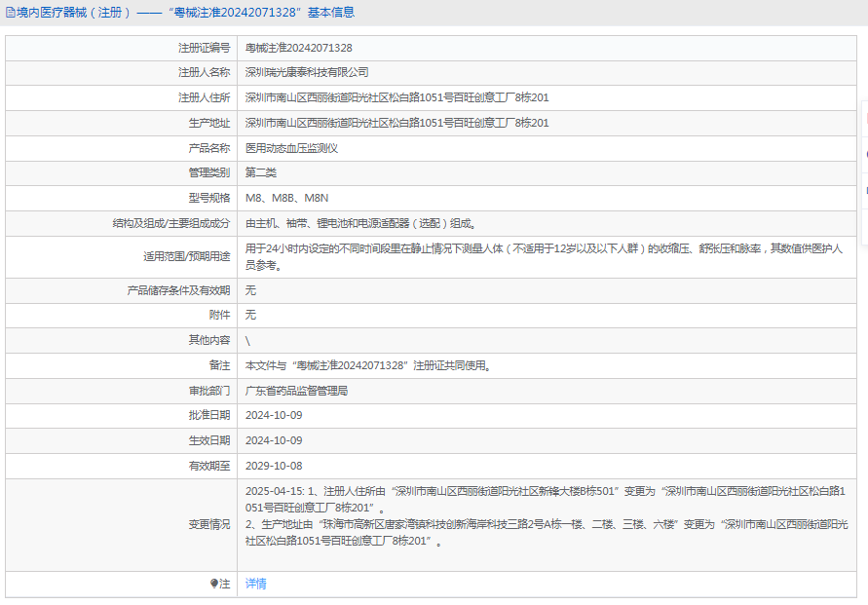Select the page title 境内医疗器械（注册）基本信息
868x605 pixels.
tap(185, 12)
